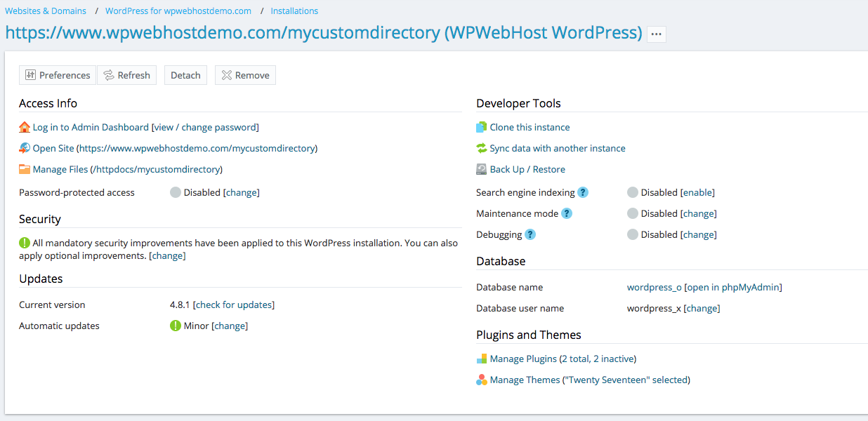Click help icon beside Maintenance mode
The image size is (868, 421).
pyautogui.click(x=567, y=213)
